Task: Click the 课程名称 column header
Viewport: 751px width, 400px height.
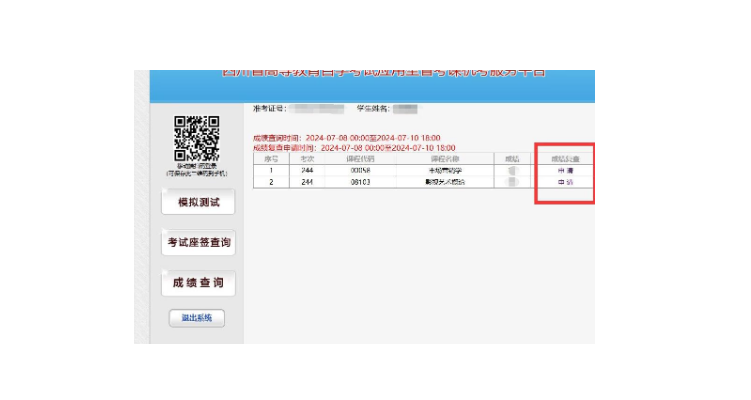Action: pyautogui.click(x=445, y=159)
